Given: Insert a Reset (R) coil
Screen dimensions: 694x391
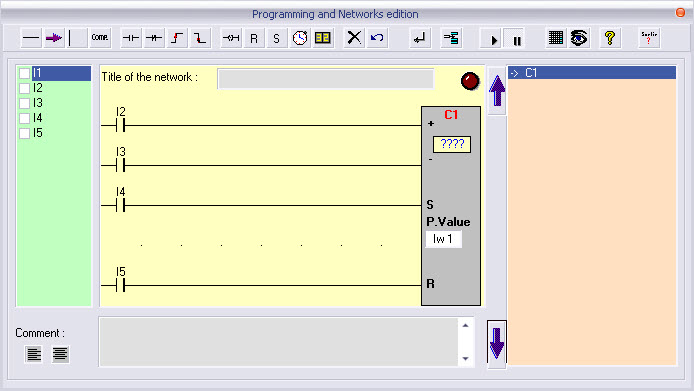Looking at the screenshot, I should coord(254,38).
